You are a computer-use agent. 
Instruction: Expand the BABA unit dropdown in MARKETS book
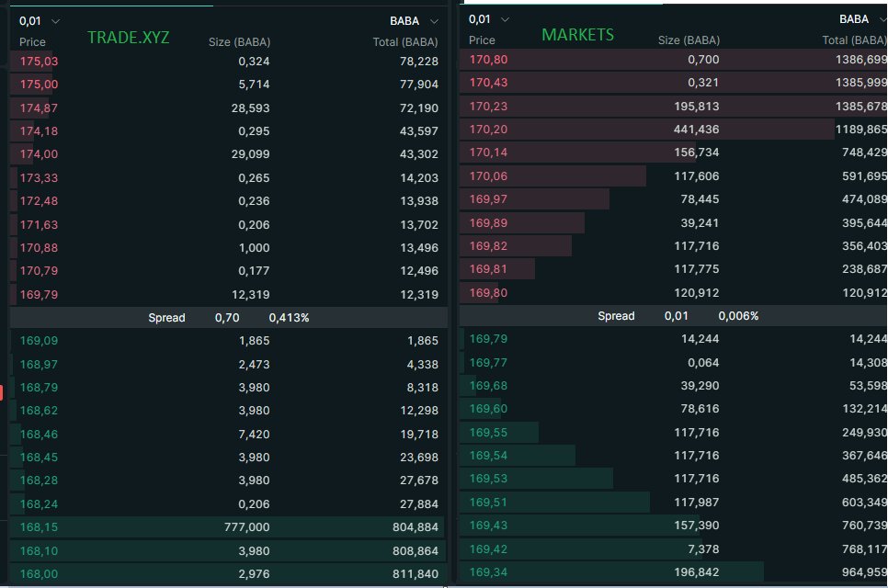[861, 19]
